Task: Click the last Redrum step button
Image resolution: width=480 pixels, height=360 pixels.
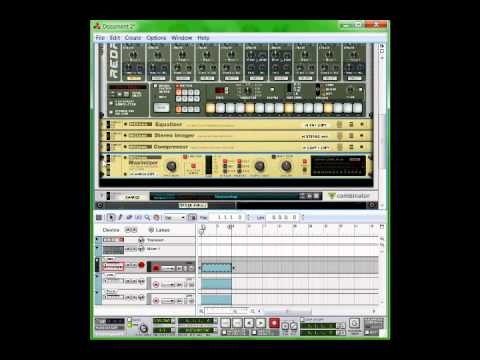Action: pos(358,108)
